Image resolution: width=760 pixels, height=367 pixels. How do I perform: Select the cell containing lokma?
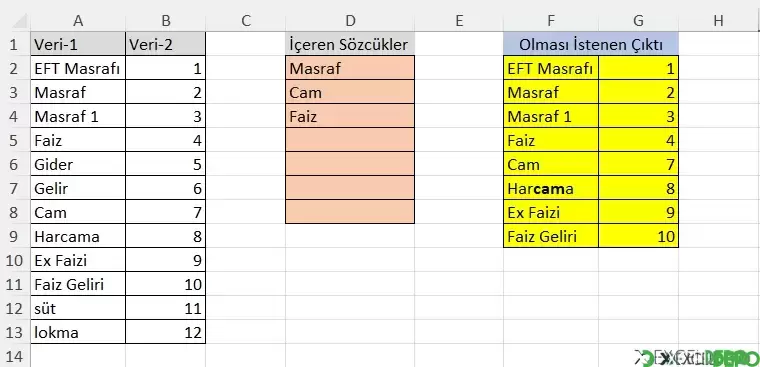pyautogui.click(x=78, y=333)
